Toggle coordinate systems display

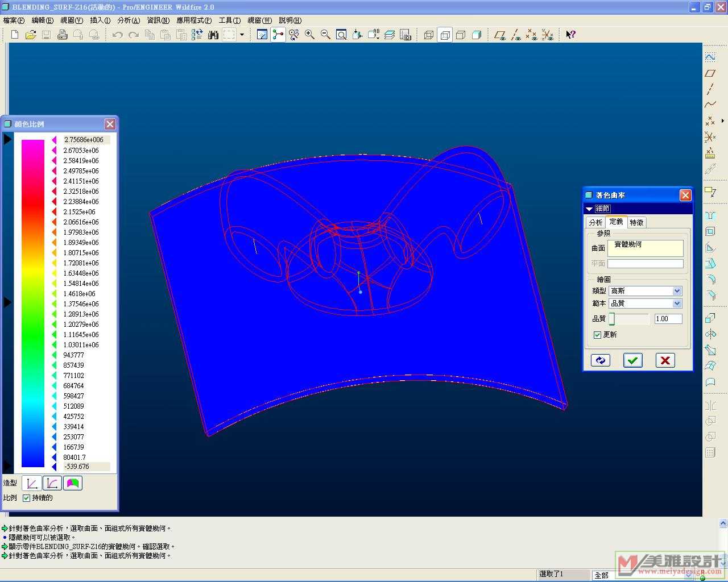coord(548,35)
